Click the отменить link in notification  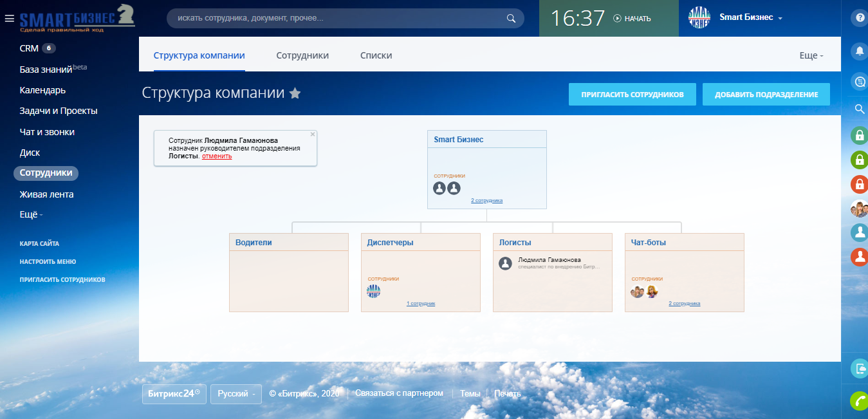point(217,156)
